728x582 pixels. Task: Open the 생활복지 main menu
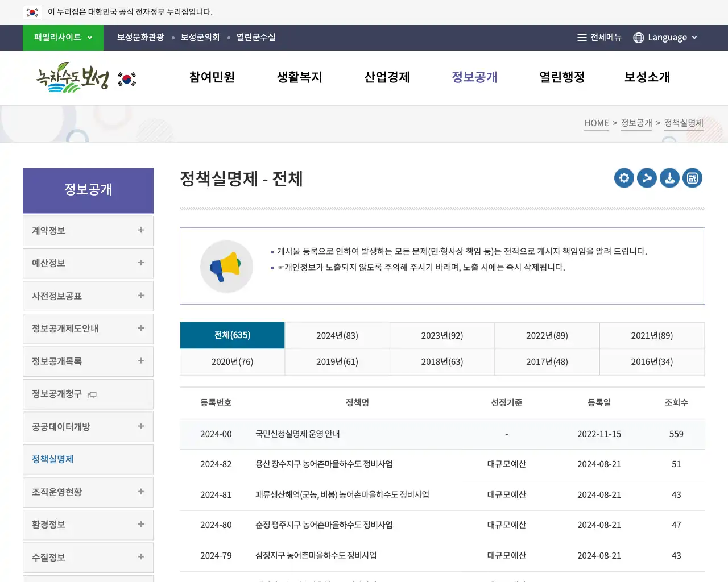click(300, 77)
